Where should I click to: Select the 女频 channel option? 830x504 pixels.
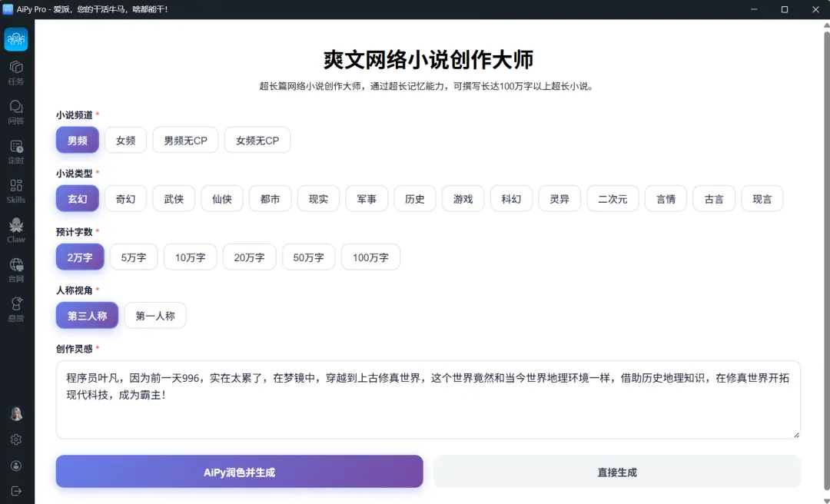tap(125, 141)
